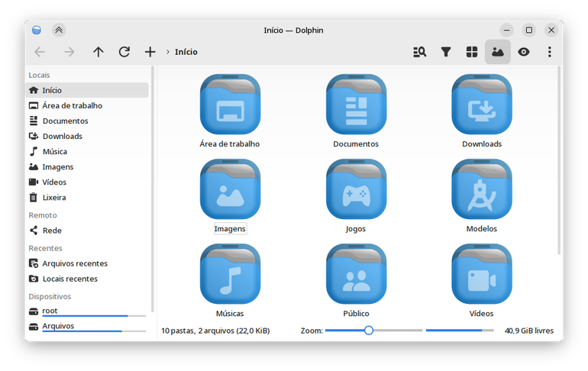Screen dimensions: 588x371
Task: Open the three-dot hamburger menu
Action: click(x=549, y=52)
